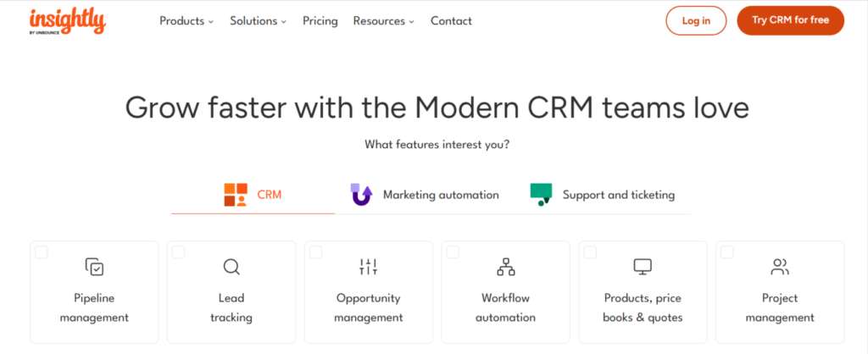Click the Log in button
The height and width of the screenshot is (354, 868).
pos(696,20)
